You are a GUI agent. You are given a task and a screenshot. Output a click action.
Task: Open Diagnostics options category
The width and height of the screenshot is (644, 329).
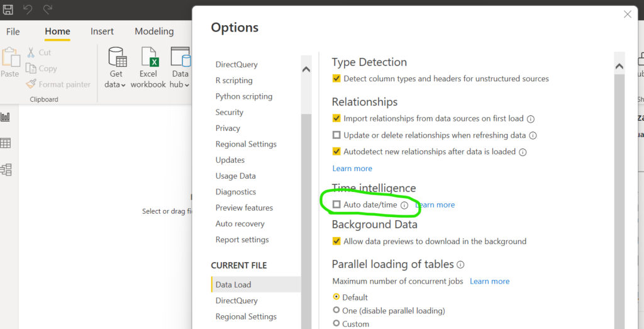[236, 192]
